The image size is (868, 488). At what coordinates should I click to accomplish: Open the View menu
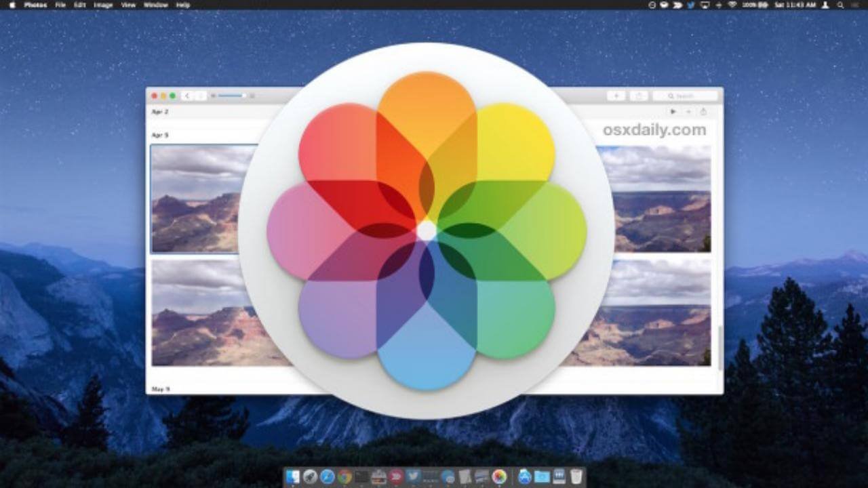(x=128, y=5)
